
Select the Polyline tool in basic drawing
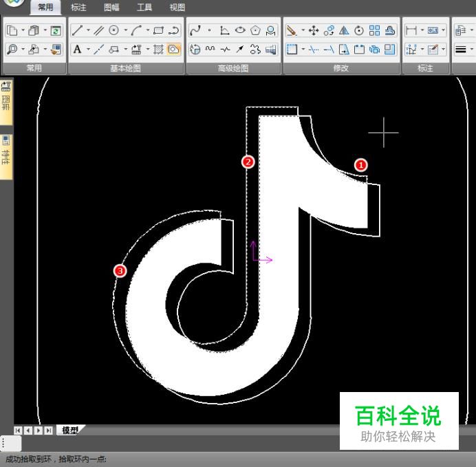click(174, 31)
